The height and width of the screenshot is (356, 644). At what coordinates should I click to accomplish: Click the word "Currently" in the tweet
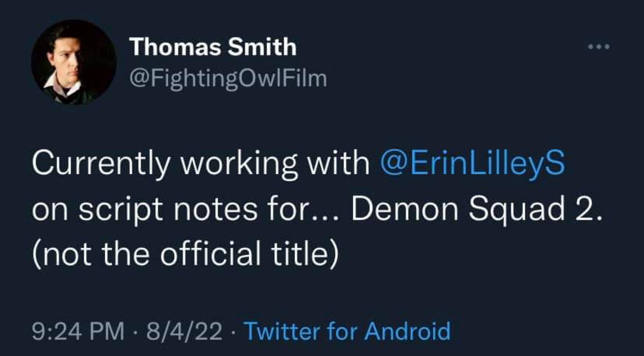point(100,163)
